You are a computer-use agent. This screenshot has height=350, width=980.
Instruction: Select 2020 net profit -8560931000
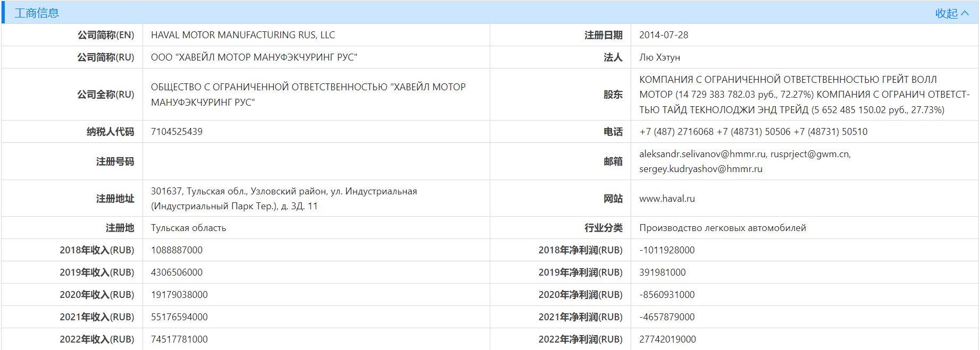667,295
